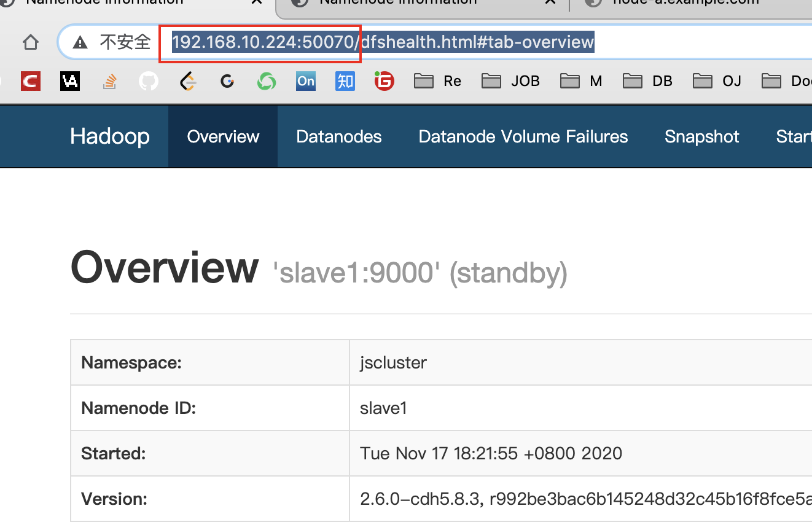Screen dimensions: 812x522
Task: Click the Namespace: label cell
Action: coord(210,362)
